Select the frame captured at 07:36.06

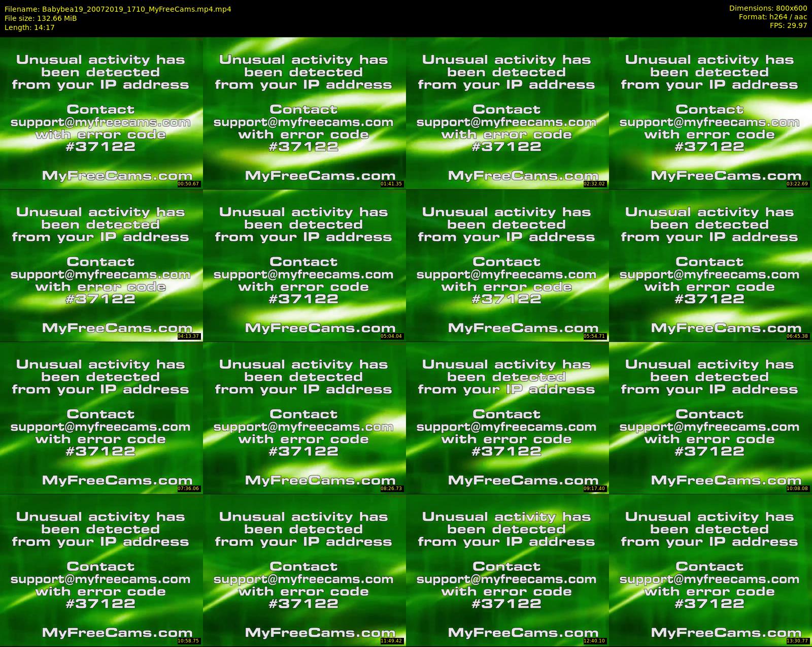[101, 418]
